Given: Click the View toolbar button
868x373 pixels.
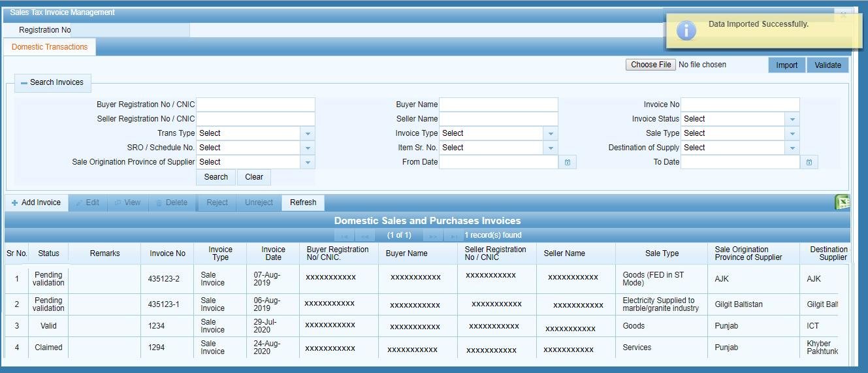Looking at the screenshot, I should (127, 203).
